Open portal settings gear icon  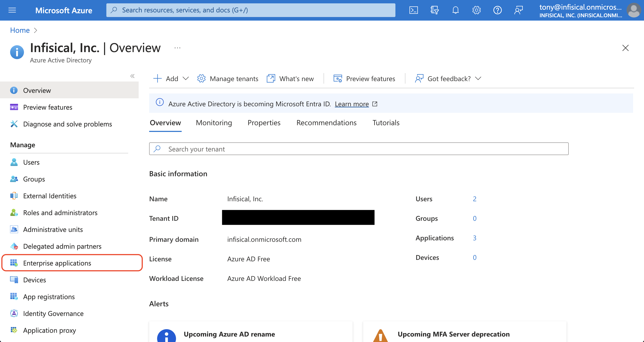pyautogui.click(x=477, y=10)
